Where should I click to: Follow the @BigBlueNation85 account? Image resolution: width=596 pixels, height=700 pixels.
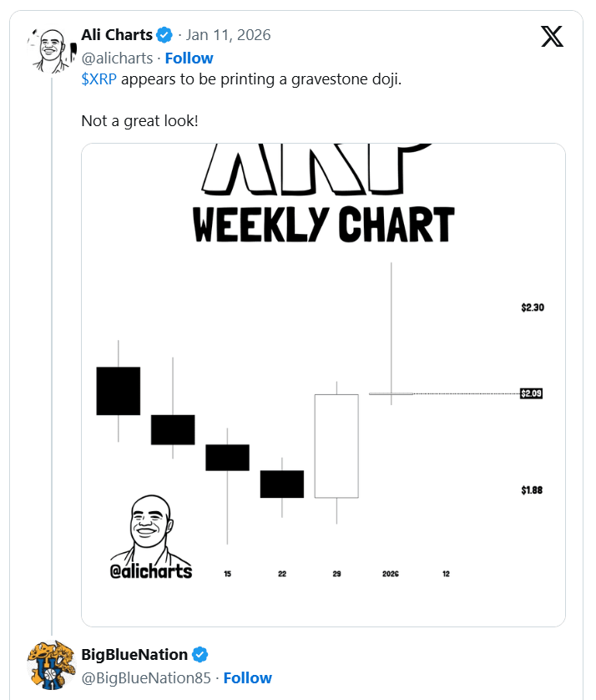(247, 677)
